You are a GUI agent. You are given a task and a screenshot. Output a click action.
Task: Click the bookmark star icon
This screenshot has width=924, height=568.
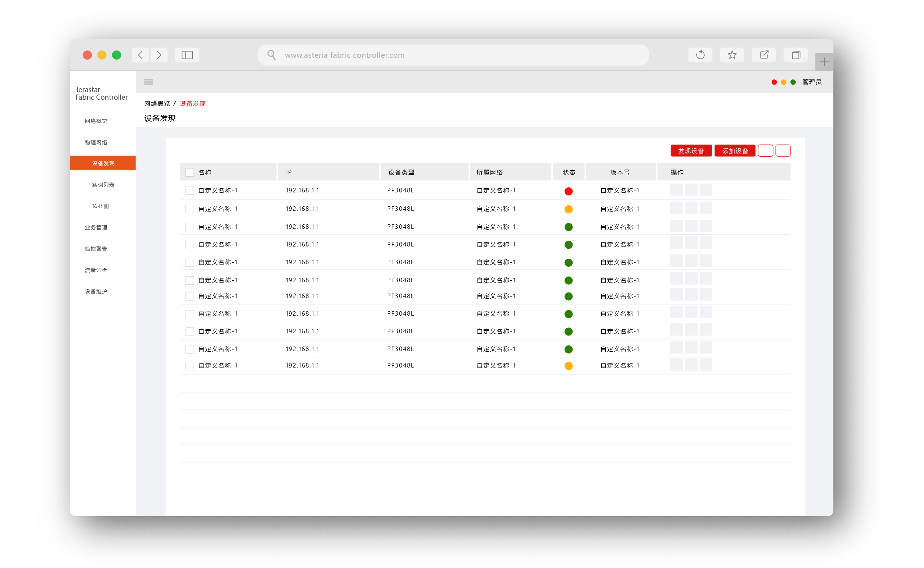[732, 55]
